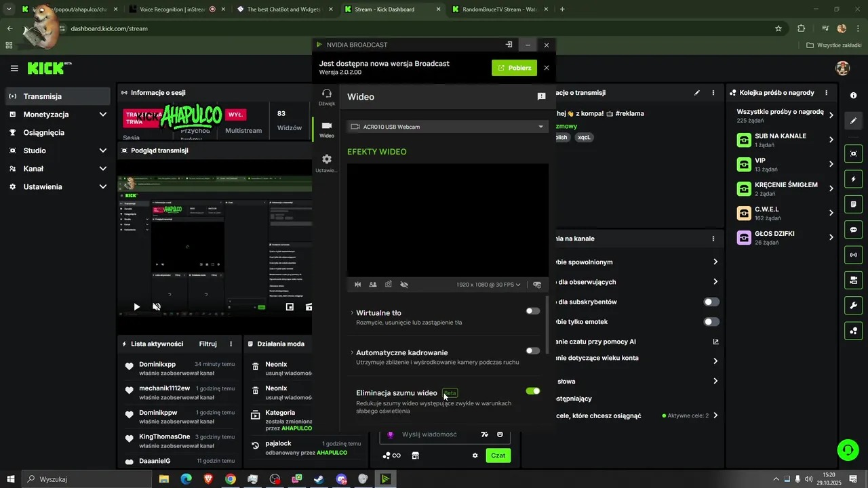Expand Ustawienia in the Kick sidebar
This screenshot has width=868, height=488.
pos(103,186)
